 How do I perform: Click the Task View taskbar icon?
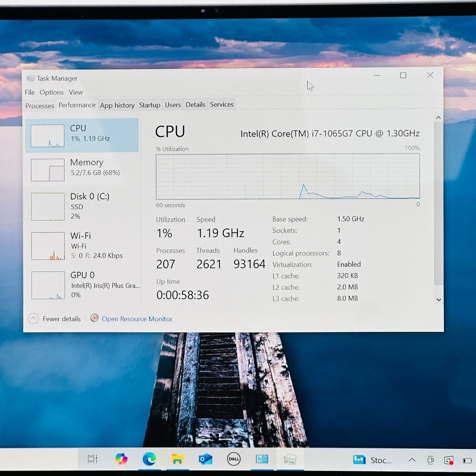[93, 459]
